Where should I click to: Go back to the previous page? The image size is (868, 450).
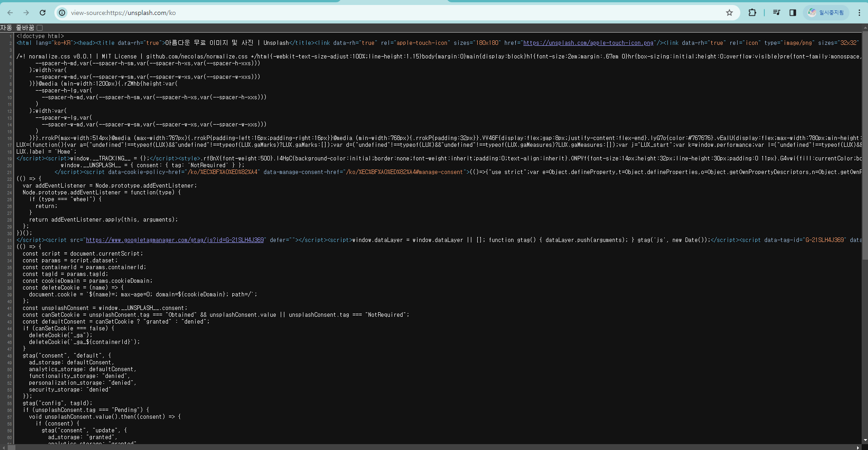[10, 13]
